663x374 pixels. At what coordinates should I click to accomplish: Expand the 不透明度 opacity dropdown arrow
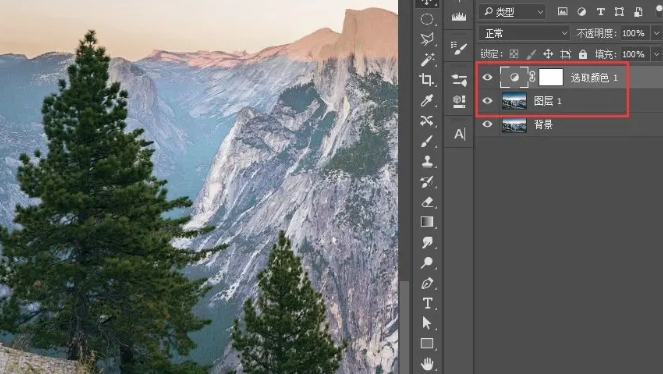(x=656, y=33)
